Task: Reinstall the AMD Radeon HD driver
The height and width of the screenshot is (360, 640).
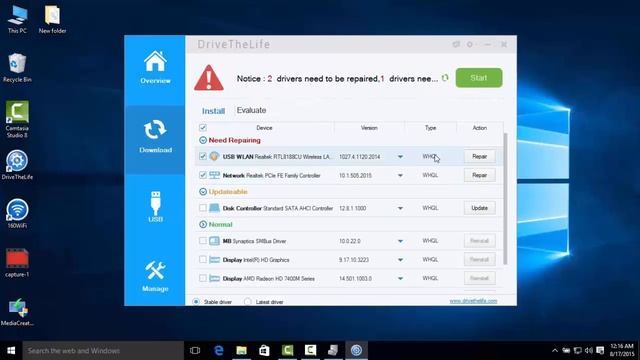Action: [480, 278]
